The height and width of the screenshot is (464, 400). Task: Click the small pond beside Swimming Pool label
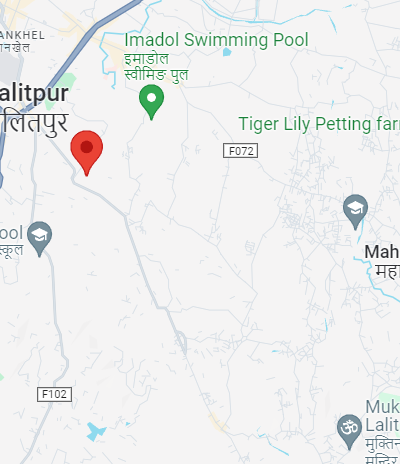227,52
